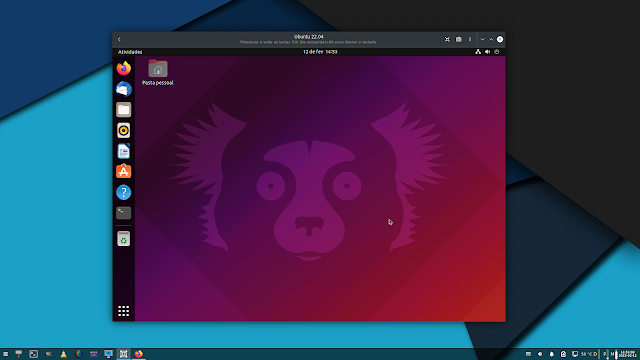Launch VLC from the host taskbar
Viewport: 640px width, 360px height.
point(64,354)
